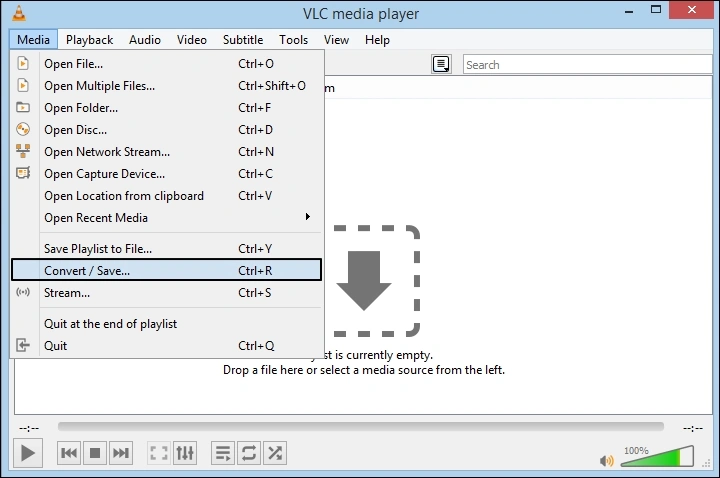Screen dimensions: 720x478
Task: Choose Quit from Media menu
Action: point(167,346)
